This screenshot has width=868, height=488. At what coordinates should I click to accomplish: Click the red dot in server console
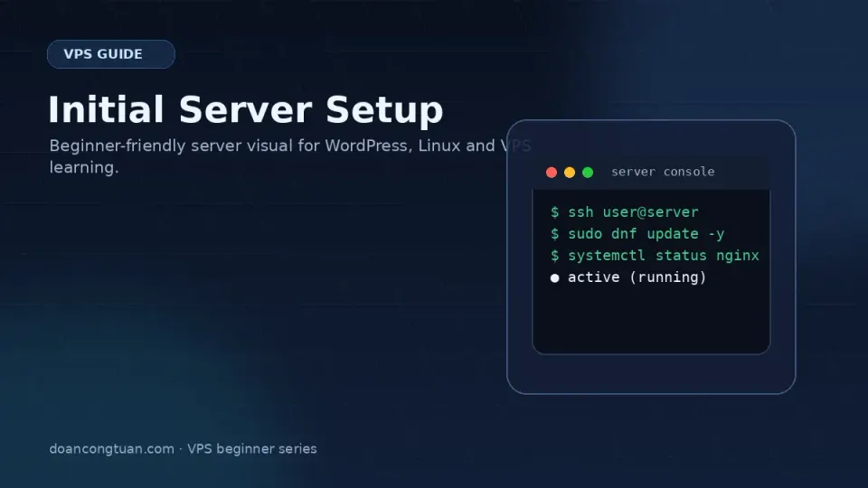tap(552, 173)
